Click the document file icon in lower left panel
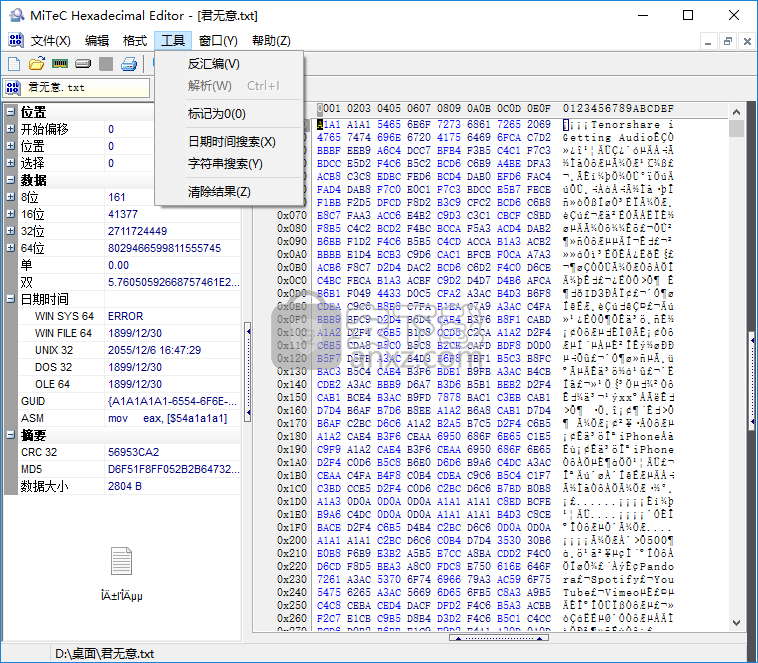Image resolution: width=758 pixels, height=663 pixels. pos(121,561)
